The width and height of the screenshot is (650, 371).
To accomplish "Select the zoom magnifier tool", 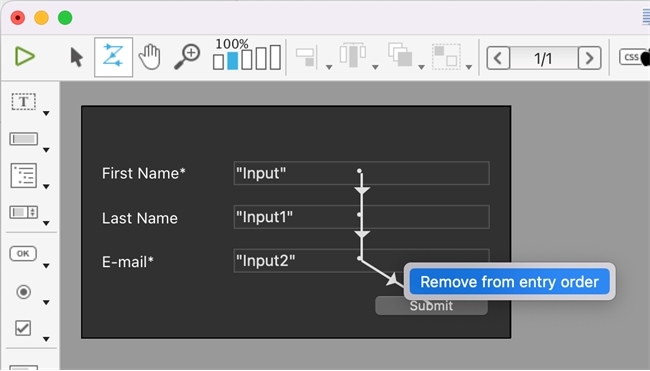I will click(x=187, y=57).
